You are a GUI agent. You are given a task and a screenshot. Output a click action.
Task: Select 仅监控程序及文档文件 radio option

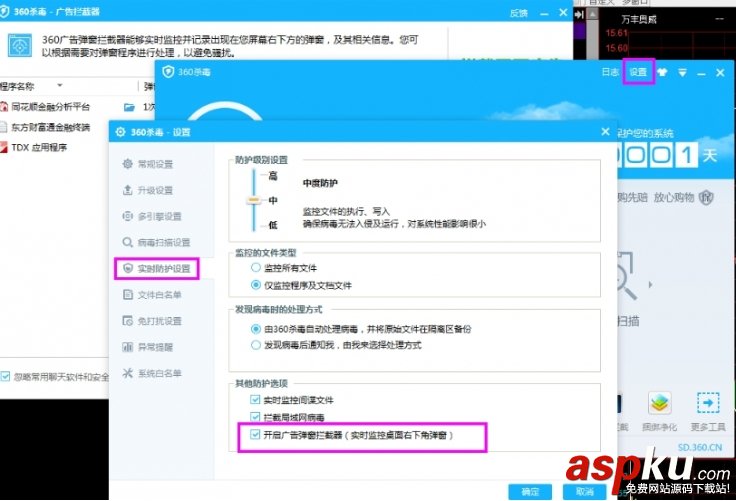coord(255,285)
